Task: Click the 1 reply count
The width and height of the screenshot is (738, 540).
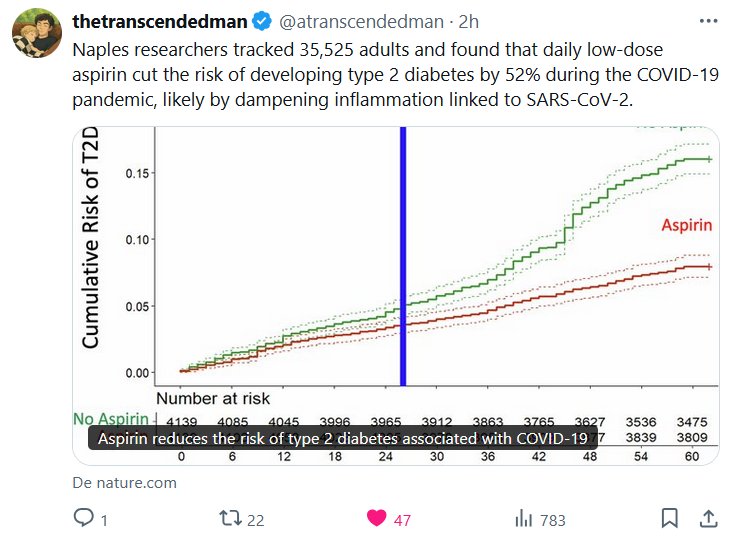Action: pos(104,519)
